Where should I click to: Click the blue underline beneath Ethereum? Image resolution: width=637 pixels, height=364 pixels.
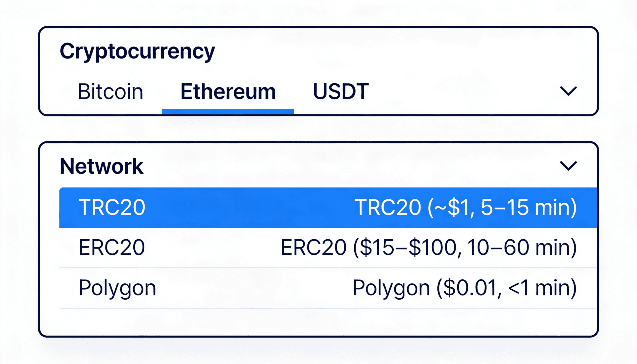pos(228,111)
